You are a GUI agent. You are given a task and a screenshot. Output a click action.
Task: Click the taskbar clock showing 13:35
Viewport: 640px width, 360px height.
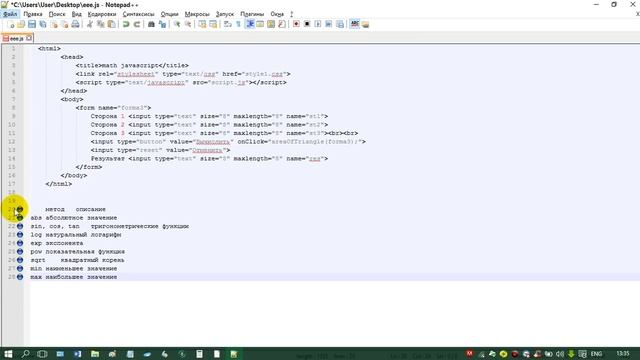coord(623,353)
